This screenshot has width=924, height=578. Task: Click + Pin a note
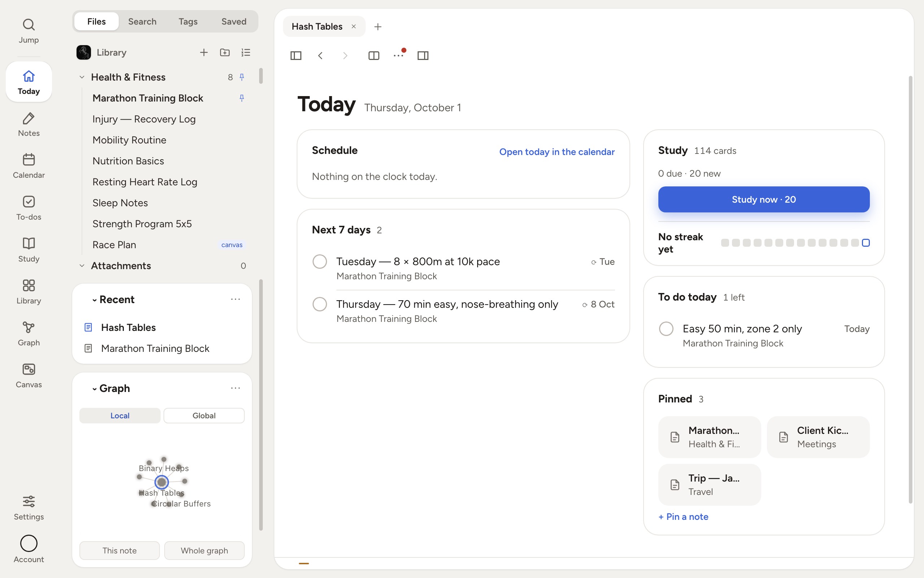tap(684, 517)
